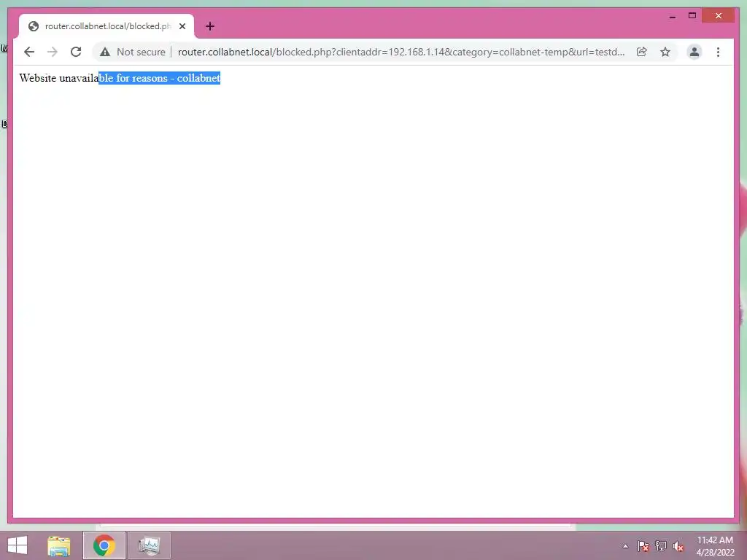Bookmark this tab with the star

tap(665, 52)
